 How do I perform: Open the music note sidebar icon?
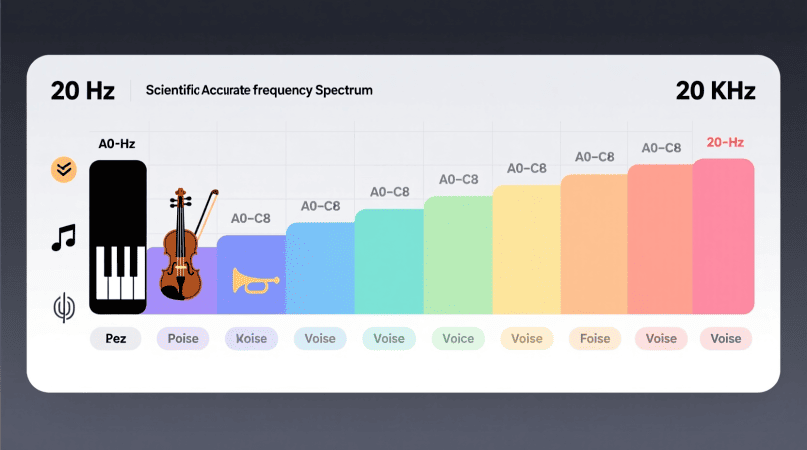coord(64,238)
